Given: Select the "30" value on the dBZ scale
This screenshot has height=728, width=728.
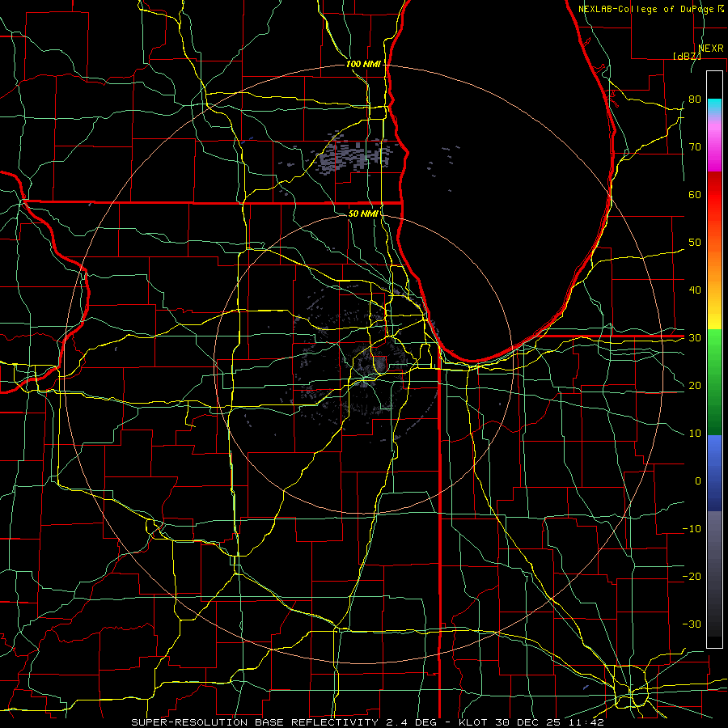Looking at the screenshot, I should 695,338.
